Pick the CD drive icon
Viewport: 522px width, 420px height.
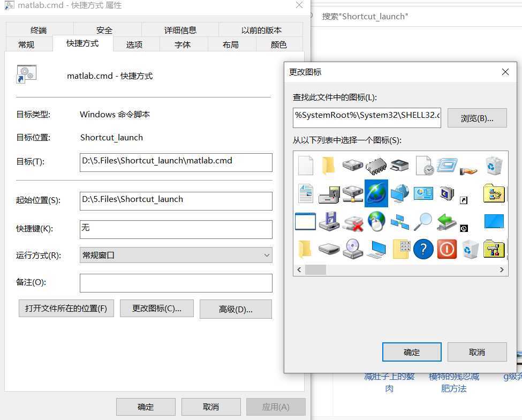pyautogui.click(x=353, y=249)
